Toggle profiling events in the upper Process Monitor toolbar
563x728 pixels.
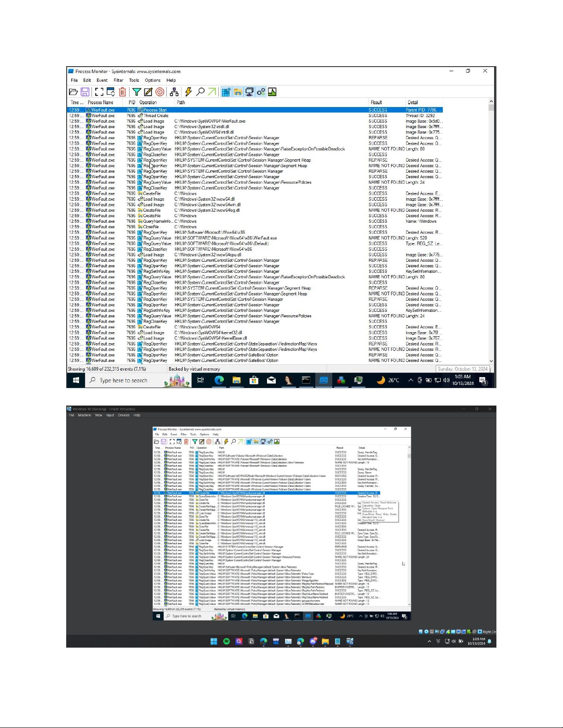272,92
